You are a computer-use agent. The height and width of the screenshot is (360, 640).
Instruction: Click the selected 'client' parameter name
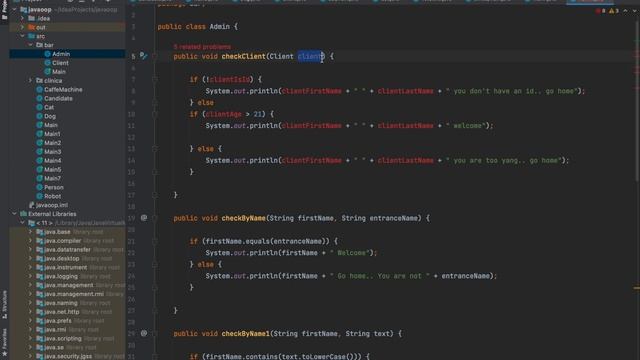[x=311, y=56]
